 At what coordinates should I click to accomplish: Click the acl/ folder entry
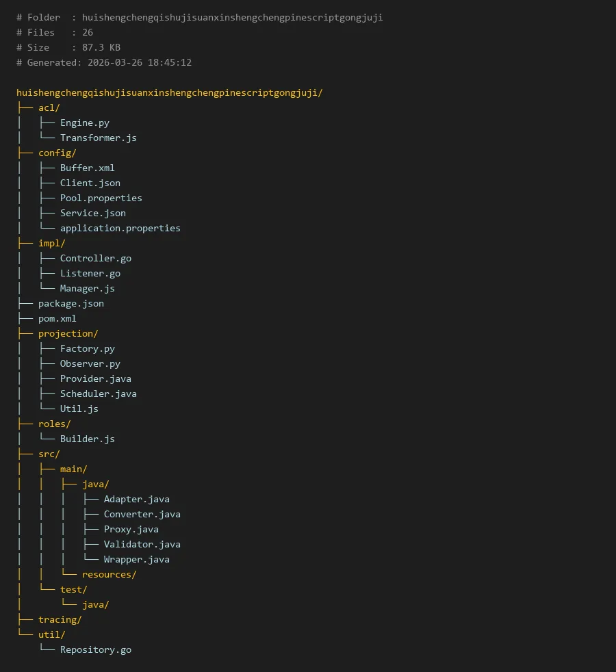coord(49,107)
